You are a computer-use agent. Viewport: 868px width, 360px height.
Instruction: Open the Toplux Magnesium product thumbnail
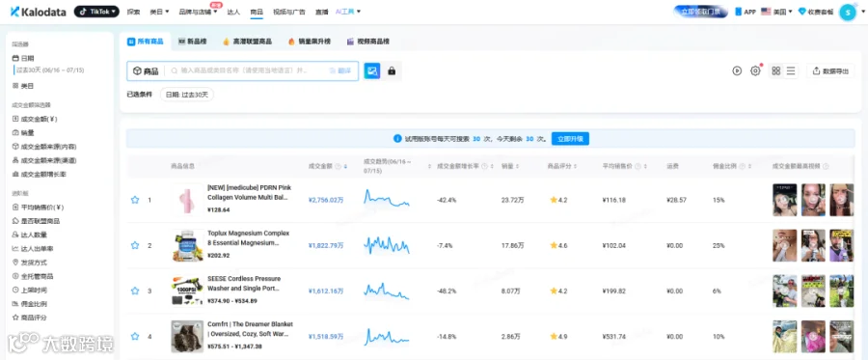tap(187, 245)
